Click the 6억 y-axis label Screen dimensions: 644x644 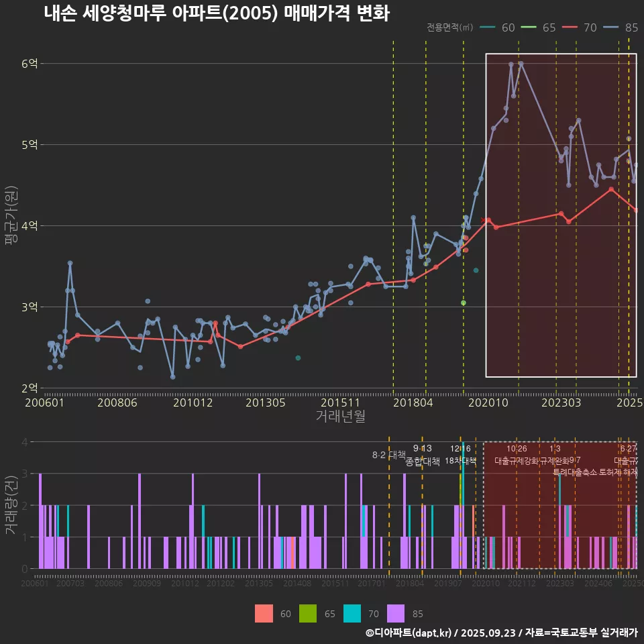[x=30, y=64]
